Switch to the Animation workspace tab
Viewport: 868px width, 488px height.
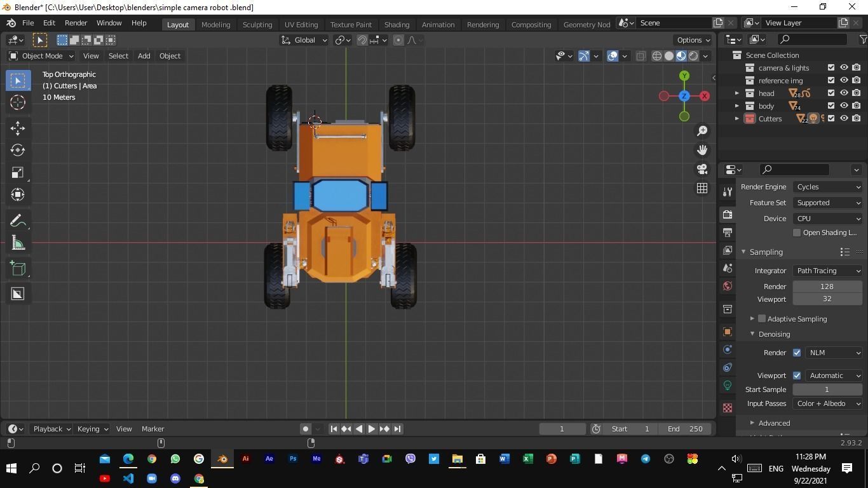(x=438, y=24)
